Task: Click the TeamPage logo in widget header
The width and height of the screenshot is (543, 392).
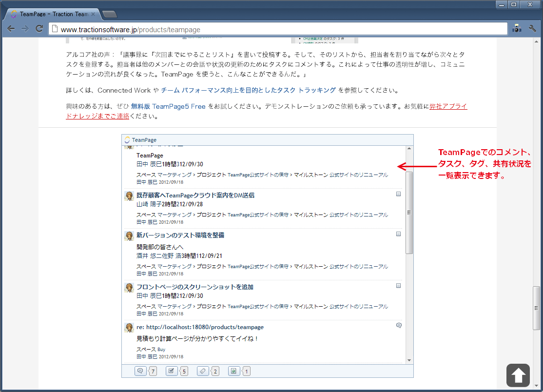Action: pos(127,140)
